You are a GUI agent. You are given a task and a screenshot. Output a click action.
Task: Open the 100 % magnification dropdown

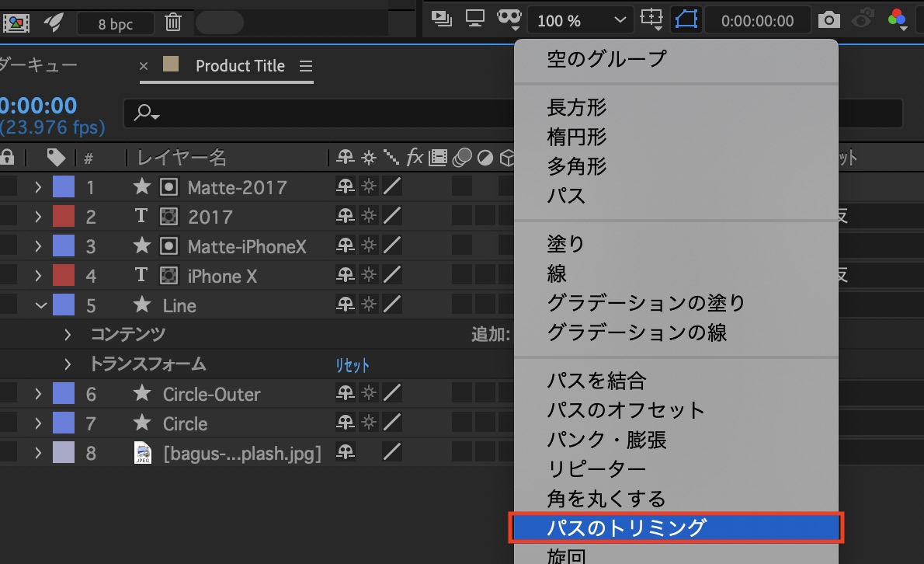(x=578, y=21)
